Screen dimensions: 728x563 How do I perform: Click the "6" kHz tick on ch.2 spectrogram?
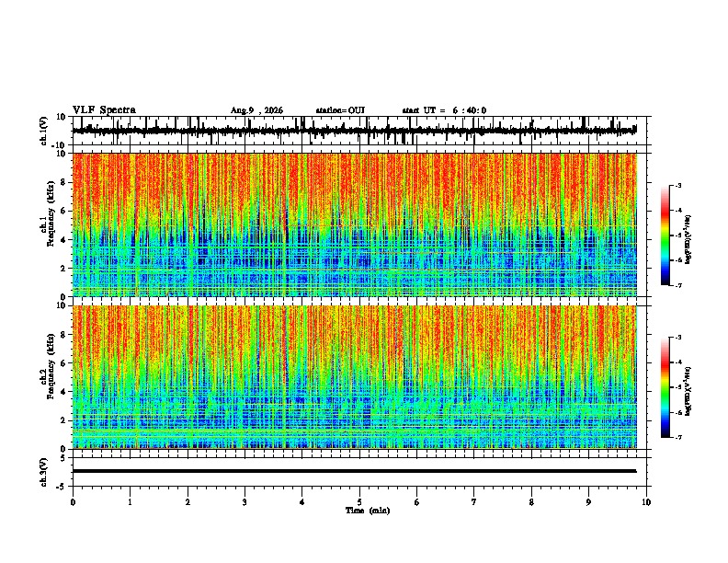pyautogui.click(x=64, y=363)
